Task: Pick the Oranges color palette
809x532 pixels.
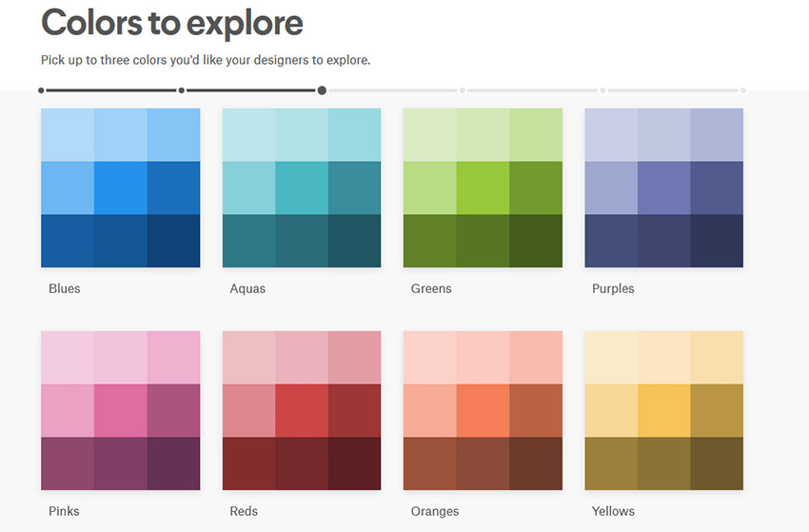Action: (x=483, y=411)
